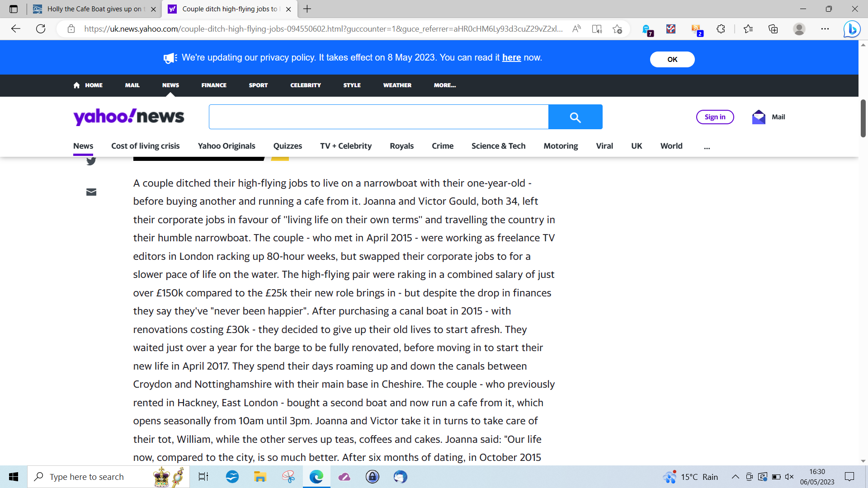The width and height of the screenshot is (868, 488).
Task: Click Read Aloud icon in address bar
Action: click(x=576, y=29)
